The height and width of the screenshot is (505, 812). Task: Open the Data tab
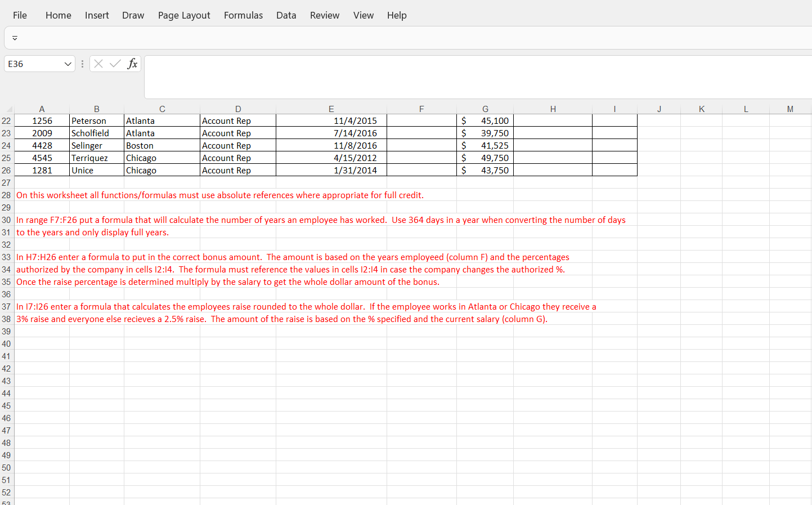286,15
